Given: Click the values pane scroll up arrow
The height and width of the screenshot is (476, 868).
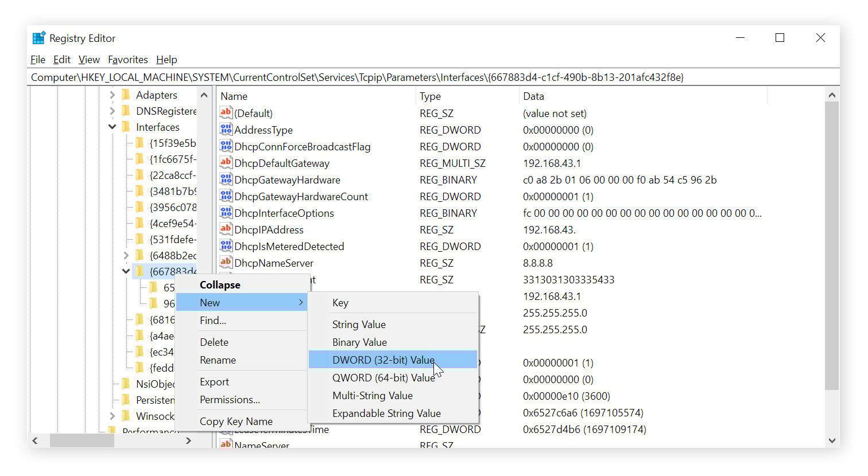Looking at the screenshot, I should [x=832, y=95].
